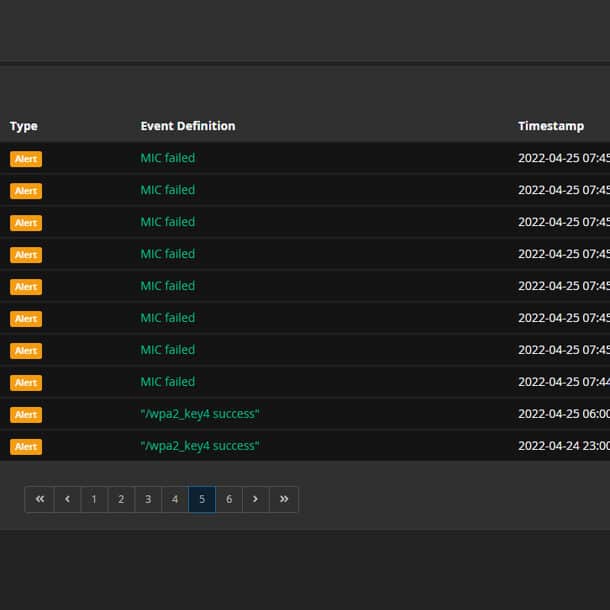The width and height of the screenshot is (610, 610).
Task: Open the topmost MIC failed event link
Action: (x=168, y=158)
